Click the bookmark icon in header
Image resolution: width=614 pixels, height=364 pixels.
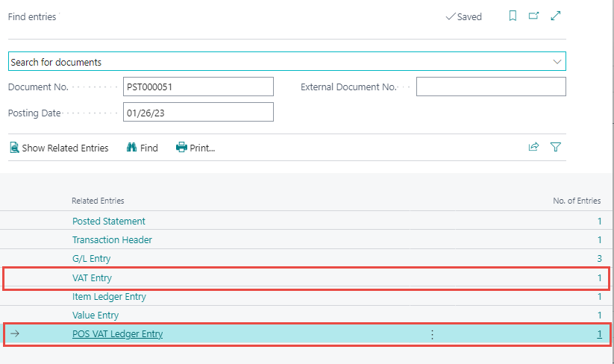click(x=513, y=16)
